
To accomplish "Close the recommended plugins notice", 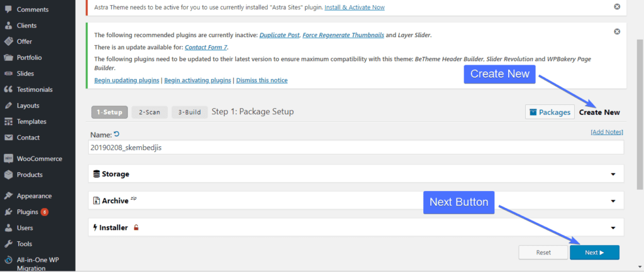I will point(617,31).
